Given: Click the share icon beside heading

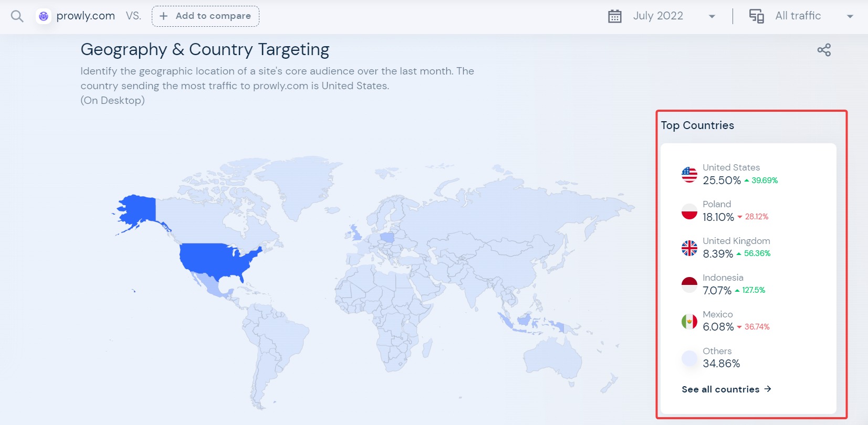Looking at the screenshot, I should [x=824, y=50].
